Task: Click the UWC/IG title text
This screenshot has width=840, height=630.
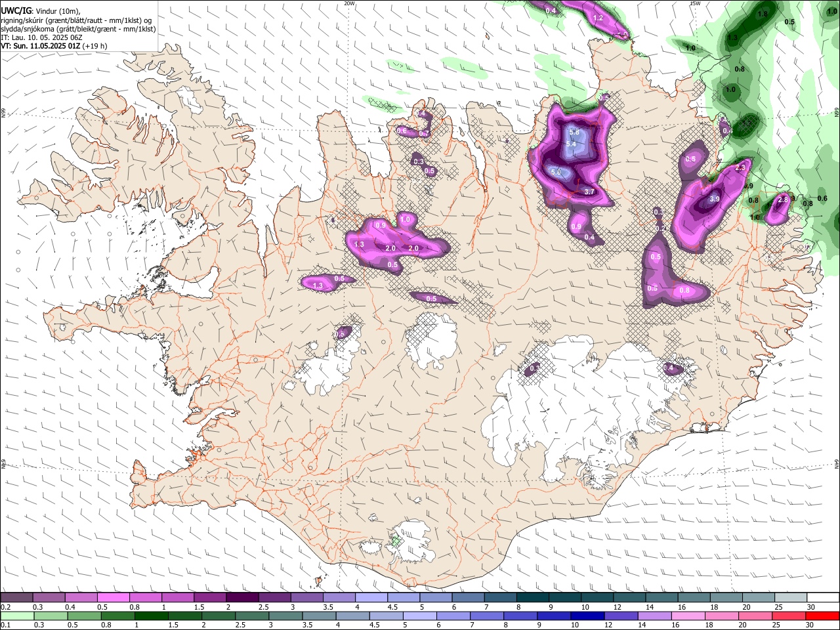Action: point(15,11)
